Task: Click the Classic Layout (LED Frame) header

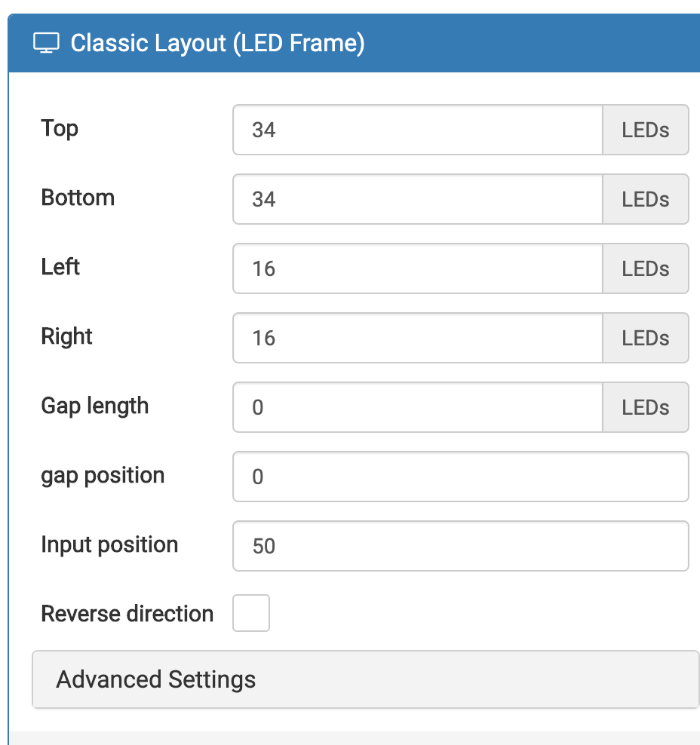Action: click(217, 44)
